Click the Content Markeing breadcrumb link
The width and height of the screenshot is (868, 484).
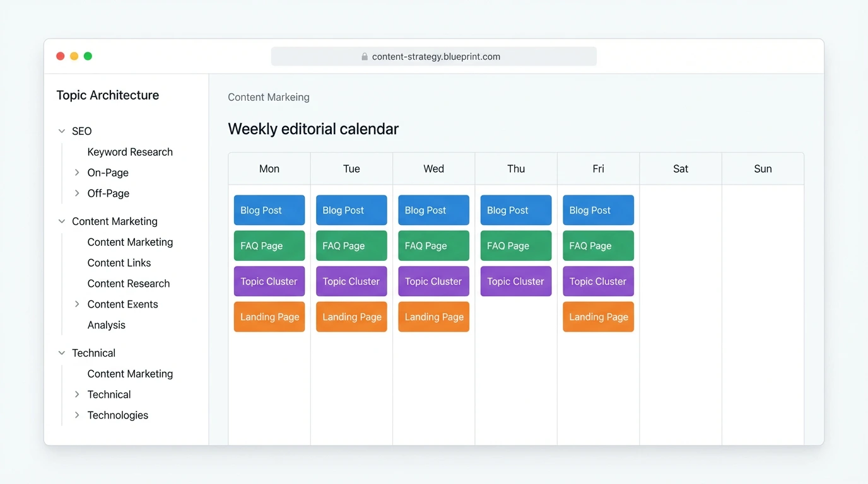click(268, 97)
